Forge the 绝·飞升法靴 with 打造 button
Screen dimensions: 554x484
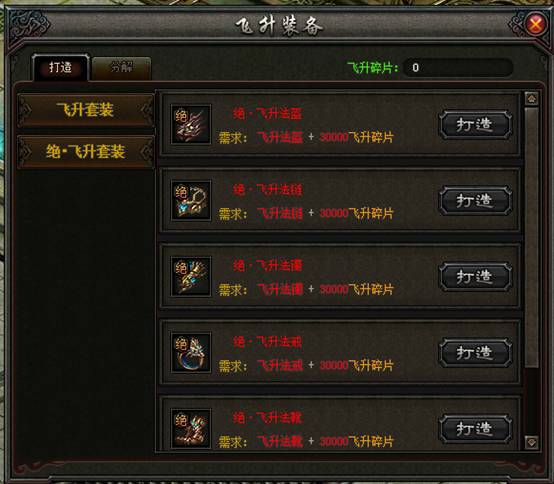click(x=475, y=429)
